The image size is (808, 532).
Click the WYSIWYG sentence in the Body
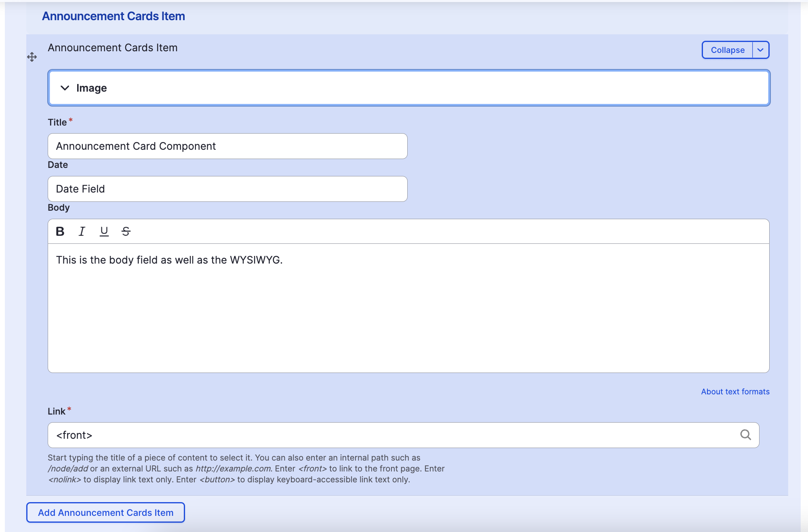(x=169, y=260)
